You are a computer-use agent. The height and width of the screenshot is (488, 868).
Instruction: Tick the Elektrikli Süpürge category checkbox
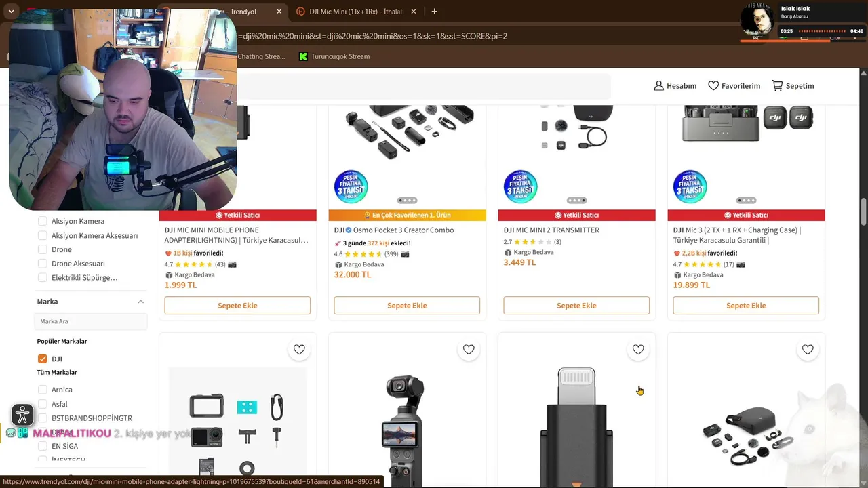coord(43,278)
